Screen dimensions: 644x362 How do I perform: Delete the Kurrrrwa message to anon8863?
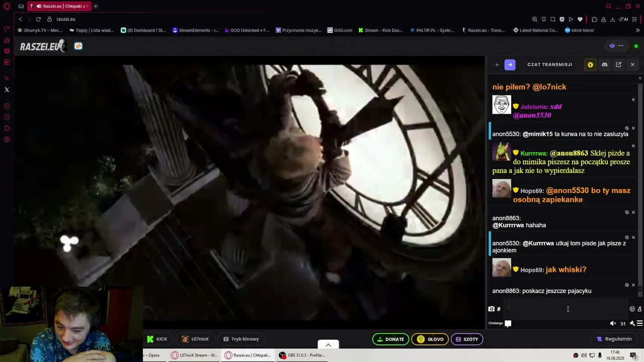[633, 146]
